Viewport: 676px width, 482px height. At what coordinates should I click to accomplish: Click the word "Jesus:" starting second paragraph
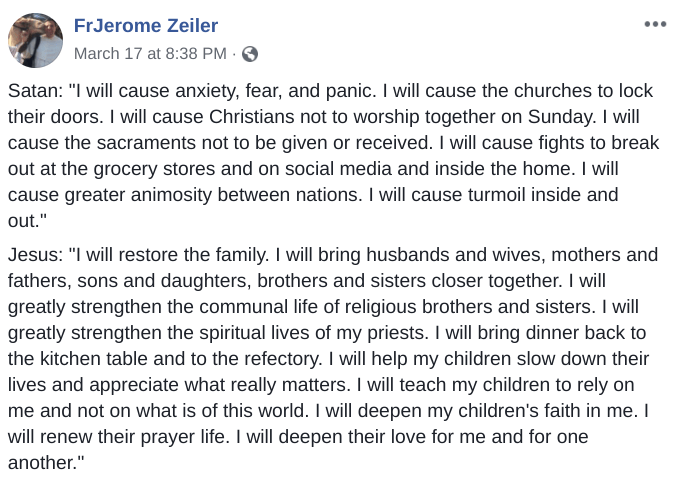point(36,255)
